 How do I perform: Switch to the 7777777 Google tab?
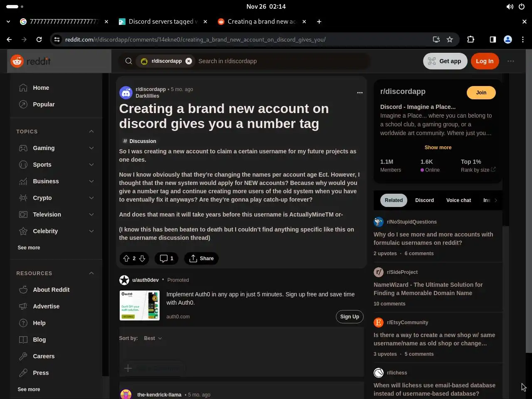point(64,22)
